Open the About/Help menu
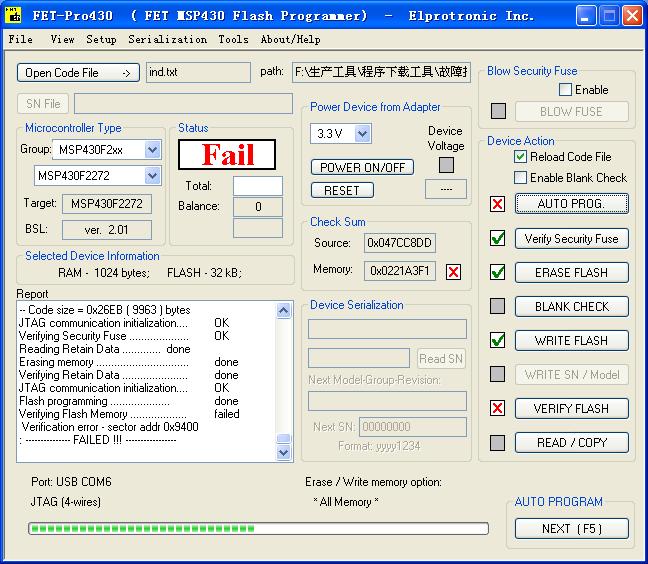 [291, 39]
